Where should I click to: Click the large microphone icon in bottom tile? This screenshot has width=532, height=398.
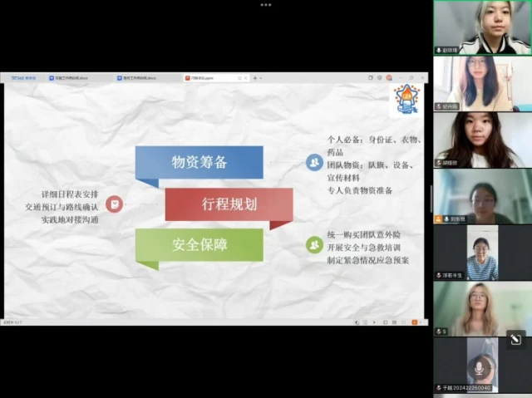tap(478, 366)
